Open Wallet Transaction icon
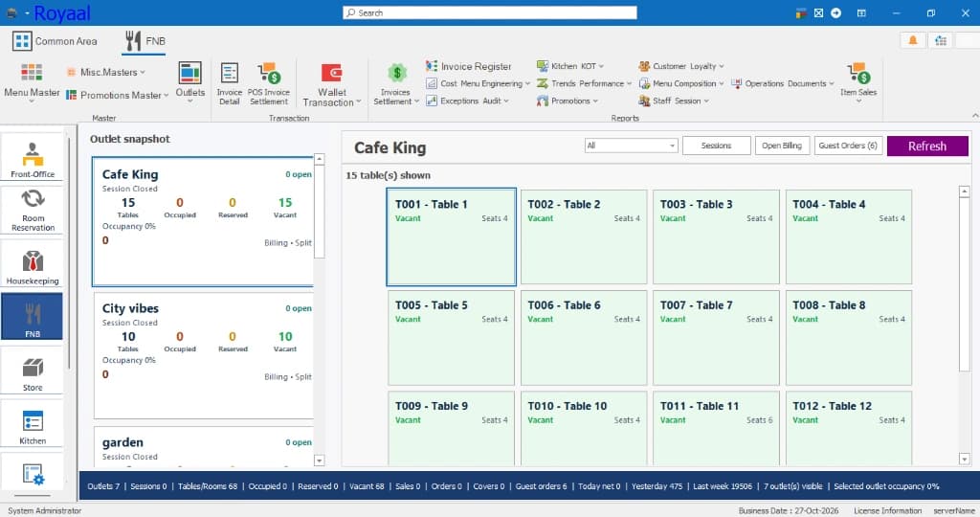 331,84
